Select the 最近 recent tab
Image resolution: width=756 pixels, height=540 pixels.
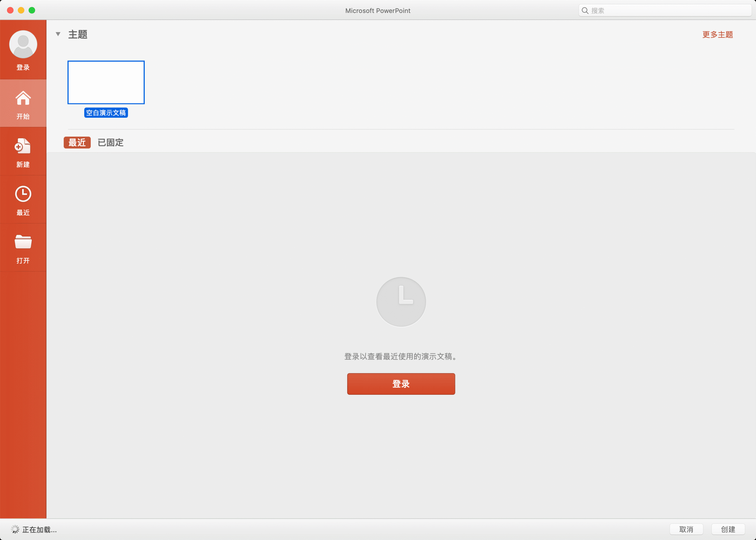[77, 142]
